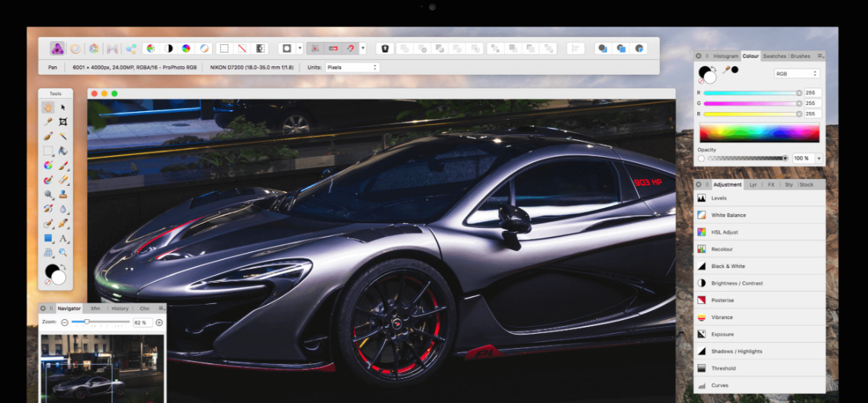Screen dimensions: 868x403
Task: Toggle Move By Whole Pixels in toolbar
Action: [x=333, y=49]
